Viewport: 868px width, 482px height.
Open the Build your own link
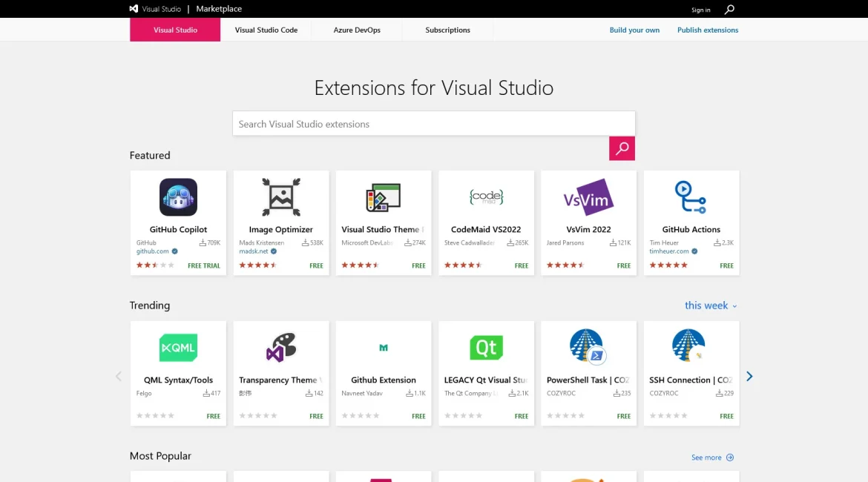pyautogui.click(x=634, y=30)
